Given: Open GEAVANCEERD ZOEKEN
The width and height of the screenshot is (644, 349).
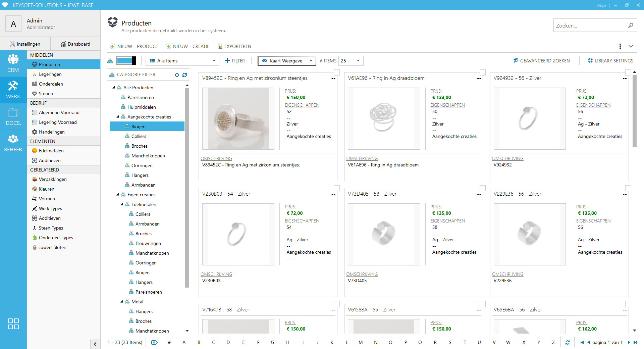Looking at the screenshot, I should pyautogui.click(x=541, y=61).
